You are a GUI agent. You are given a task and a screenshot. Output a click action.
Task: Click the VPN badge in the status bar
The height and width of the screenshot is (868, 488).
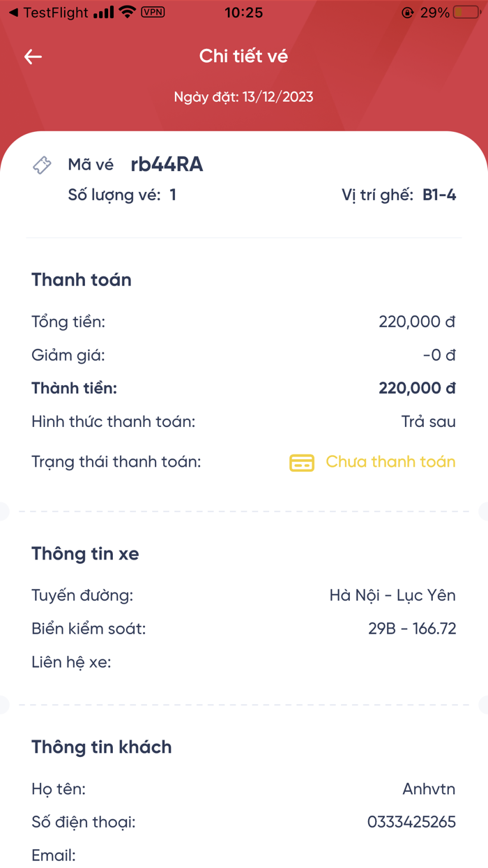[x=153, y=12]
